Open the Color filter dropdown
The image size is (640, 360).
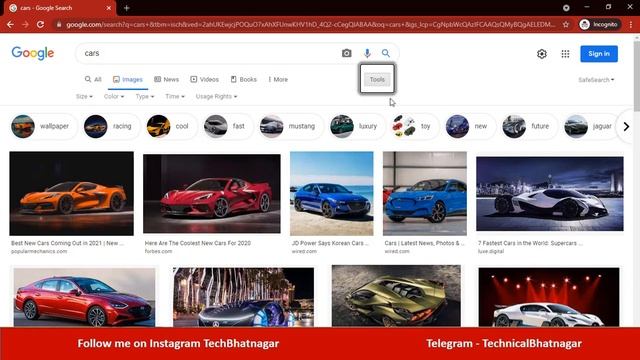[x=114, y=96]
